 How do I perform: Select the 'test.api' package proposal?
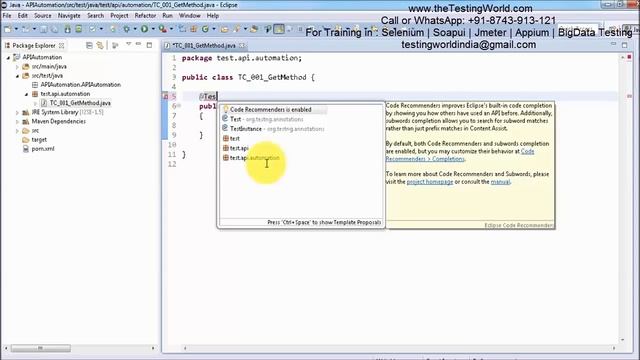[x=301, y=148]
